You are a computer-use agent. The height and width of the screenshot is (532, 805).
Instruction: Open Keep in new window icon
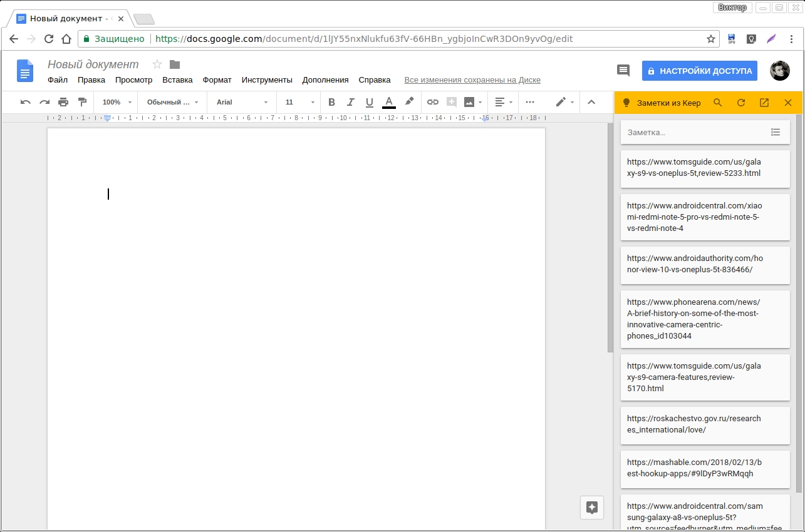click(x=764, y=103)
